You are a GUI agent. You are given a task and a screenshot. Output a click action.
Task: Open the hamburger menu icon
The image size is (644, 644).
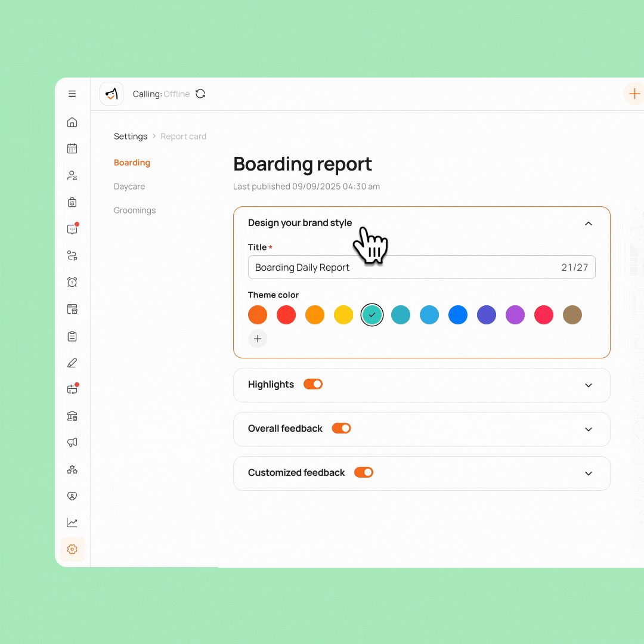point(72,94)
